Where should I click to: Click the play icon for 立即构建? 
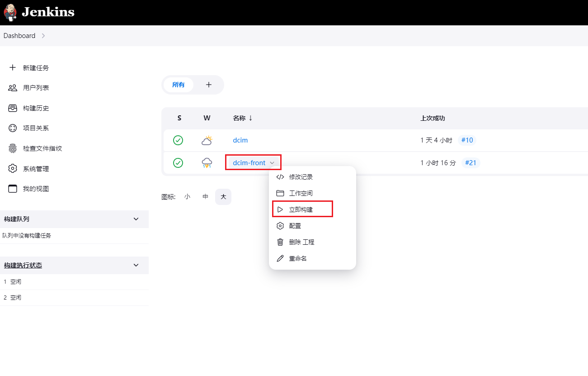(x=280, y=209)
